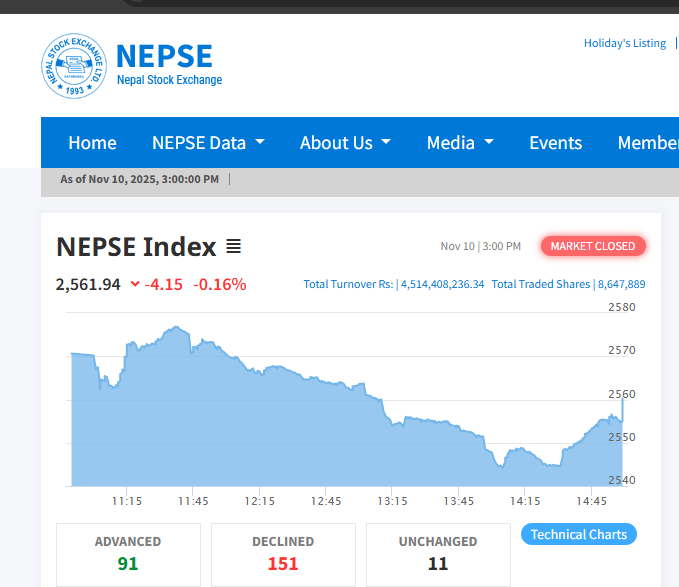
Task: Click the red down-arrow change indicator
Action: [135, 285]
